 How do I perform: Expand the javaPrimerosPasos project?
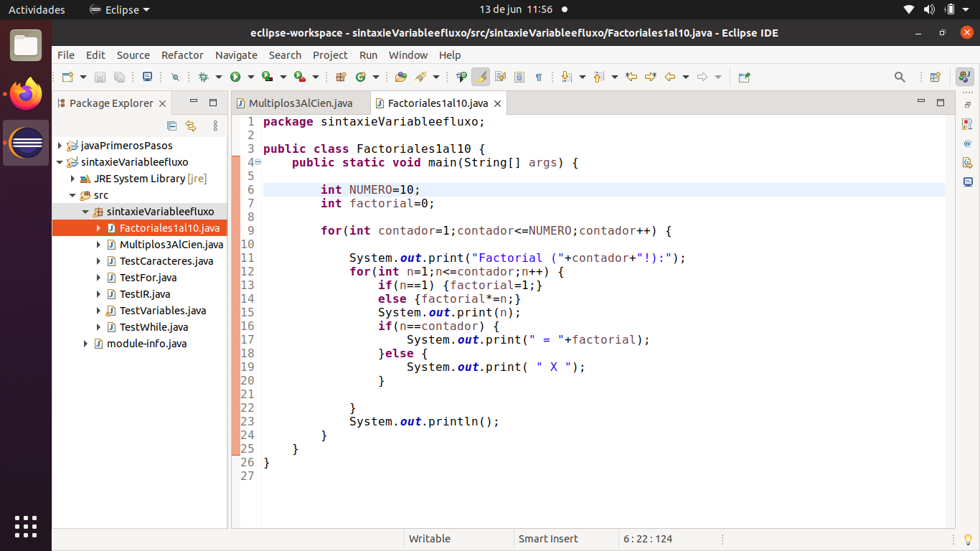click(60, 146)
